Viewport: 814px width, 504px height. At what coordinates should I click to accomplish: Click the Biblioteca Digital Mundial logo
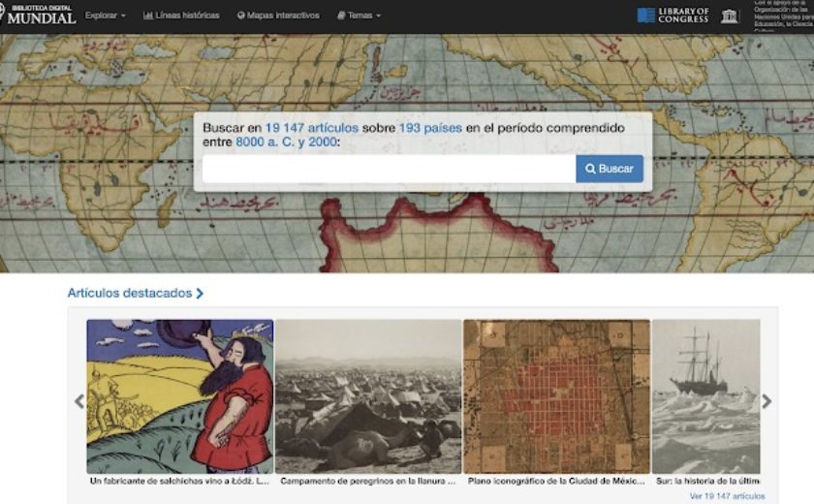coord(38,16)
